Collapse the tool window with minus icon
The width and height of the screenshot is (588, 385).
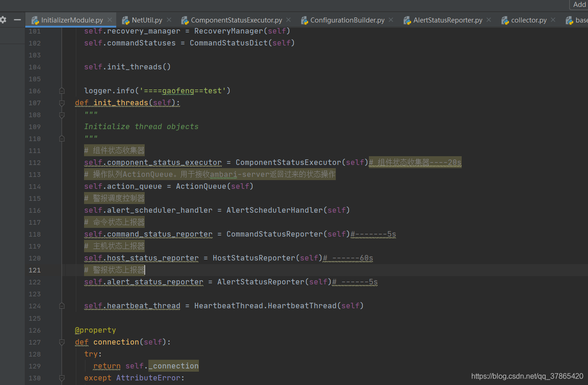17,20
